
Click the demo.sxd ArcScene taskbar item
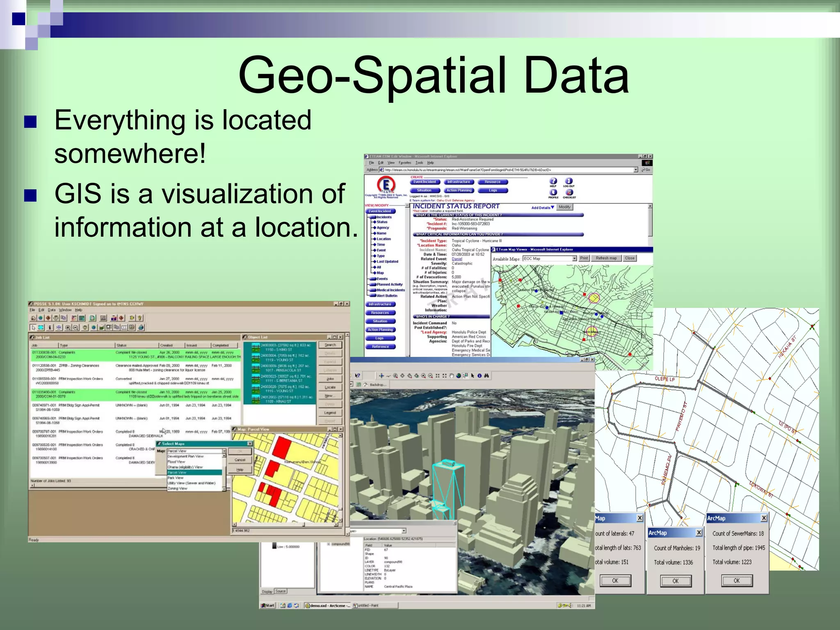[327, 605]
